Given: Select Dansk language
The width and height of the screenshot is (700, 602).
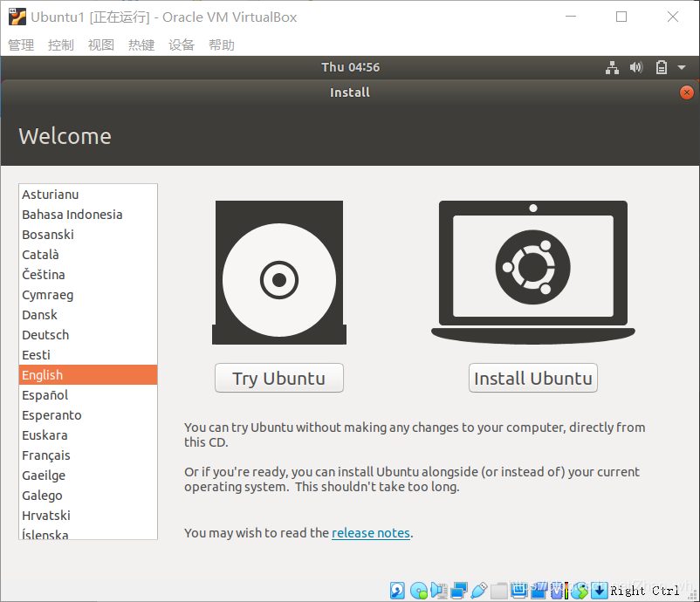Looking at the screenshot, I should (x=88, y=315).
